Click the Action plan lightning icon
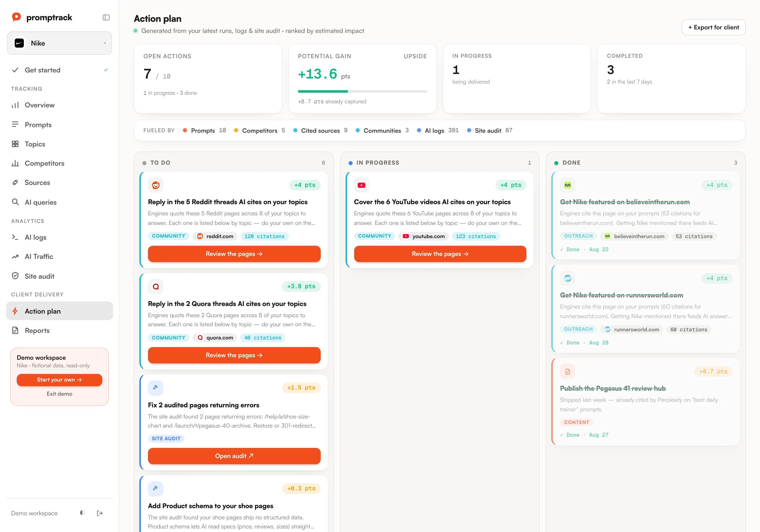This screenshot has height=532, width=760. coord(15,311)
